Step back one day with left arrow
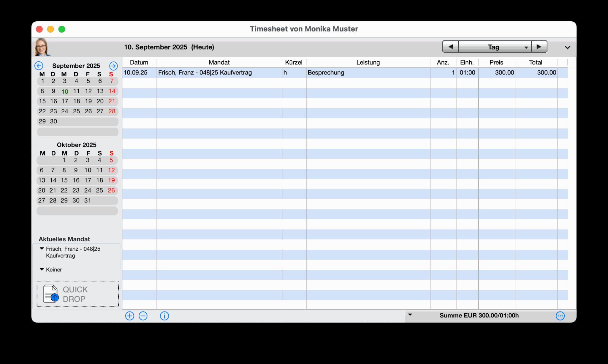Viewport: 608px width, 364px height. (450, 47)
